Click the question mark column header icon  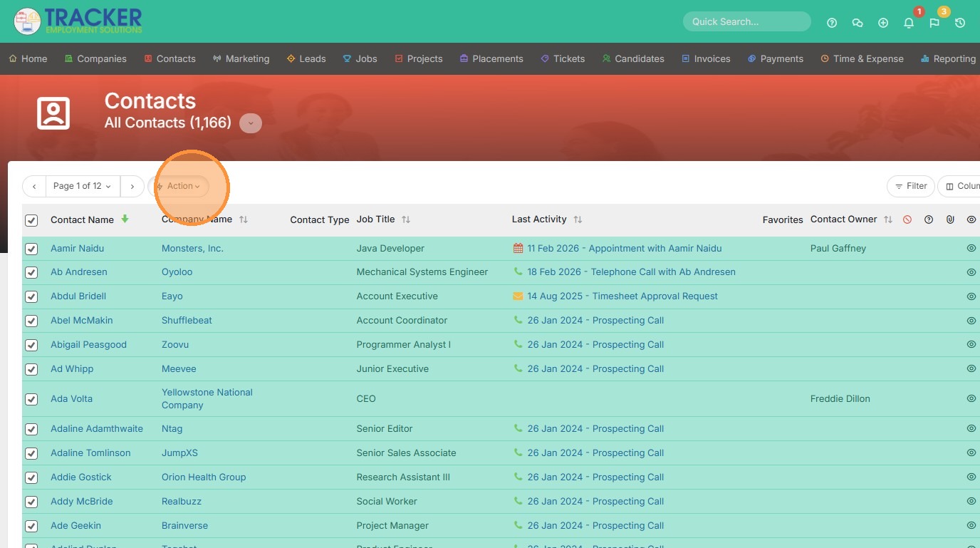[929, 219]
